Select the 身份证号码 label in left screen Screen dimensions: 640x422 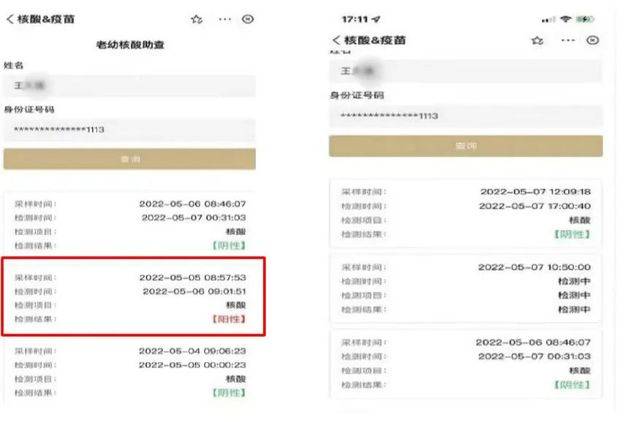pyautogui.click(x=29, y=109)
